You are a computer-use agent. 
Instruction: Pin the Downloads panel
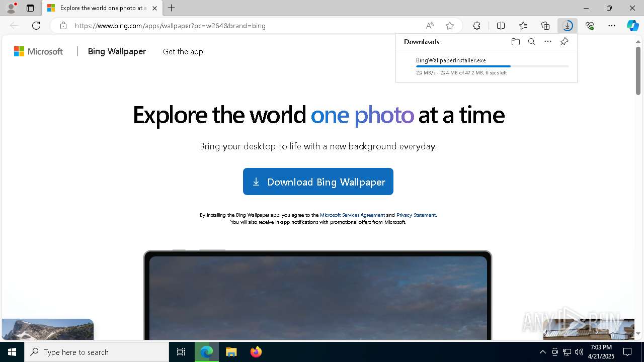pyautogui.click(x=564, y=42)
